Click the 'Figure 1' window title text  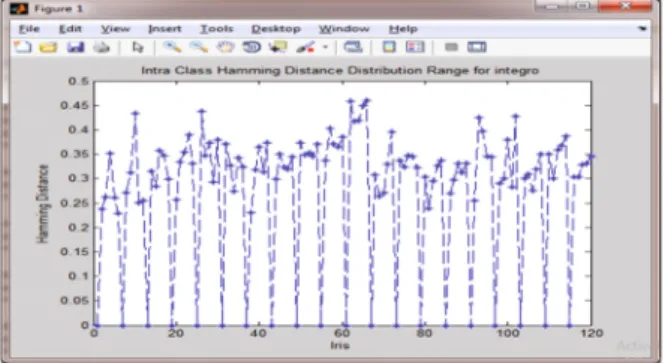59,8
